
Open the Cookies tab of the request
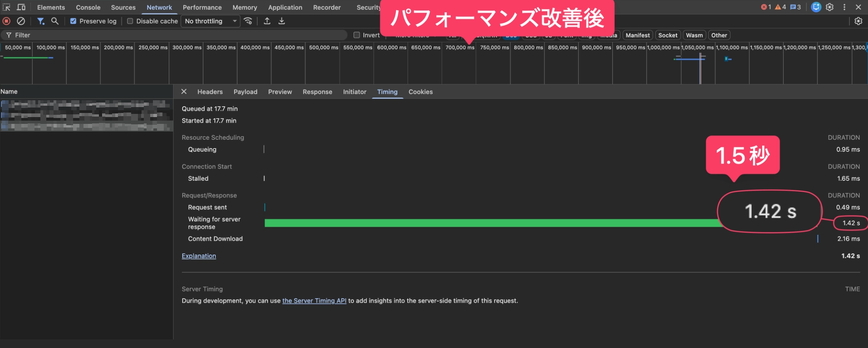point(421,92)
